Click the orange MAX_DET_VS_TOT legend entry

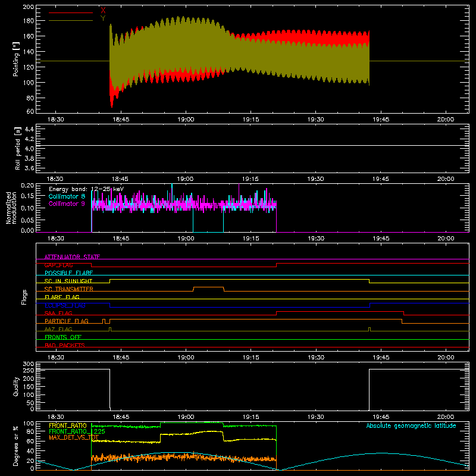pyautogui.click(x=74, y=437)
